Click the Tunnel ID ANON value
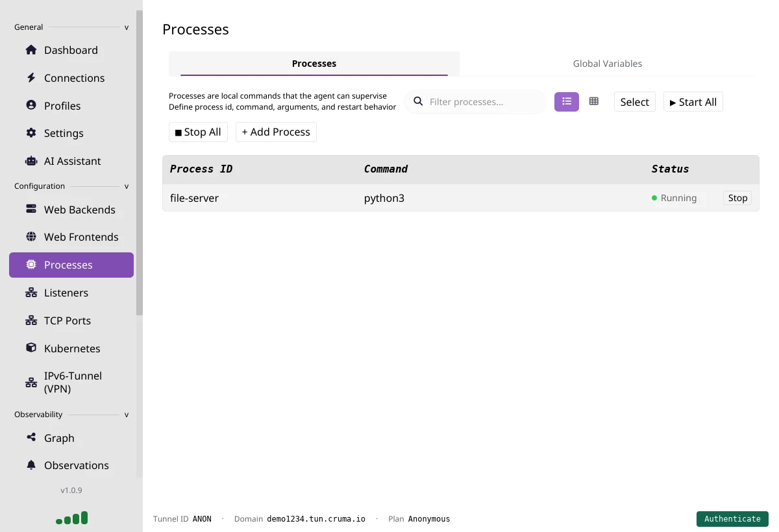The width and height of the screenshot is (779, 532). [202, 519]
